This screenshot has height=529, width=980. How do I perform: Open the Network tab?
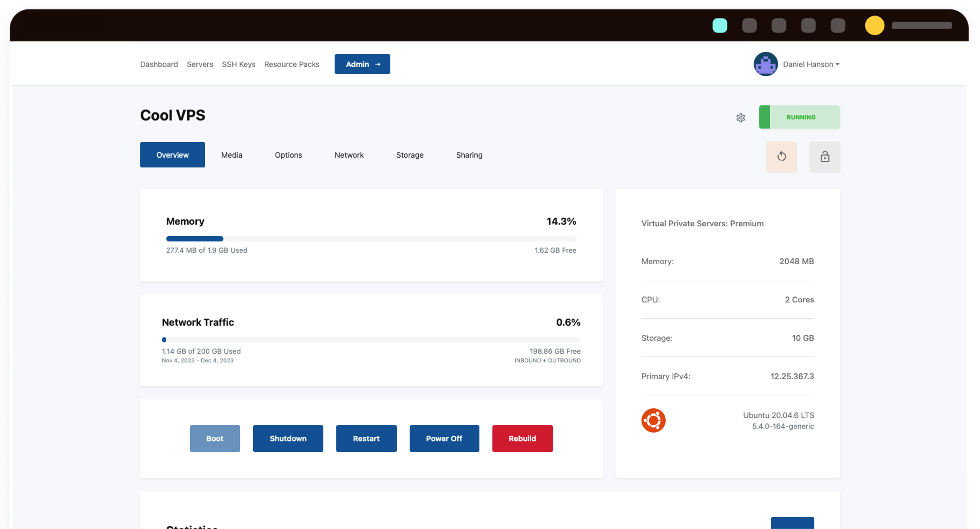click(x=349, y=155)
